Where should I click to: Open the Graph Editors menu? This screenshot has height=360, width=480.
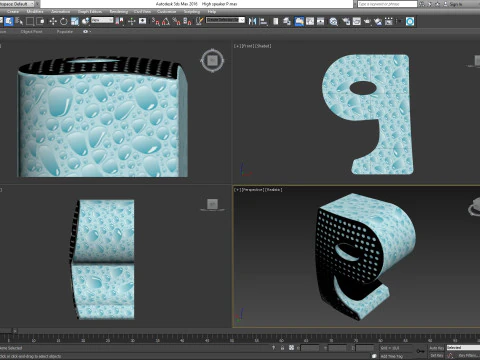(x=90, y=12)
